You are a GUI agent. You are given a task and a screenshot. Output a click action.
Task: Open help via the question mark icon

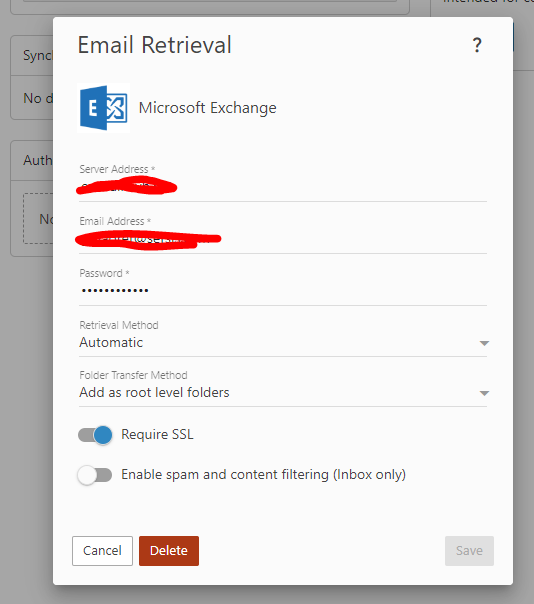[x=477, y=45]
